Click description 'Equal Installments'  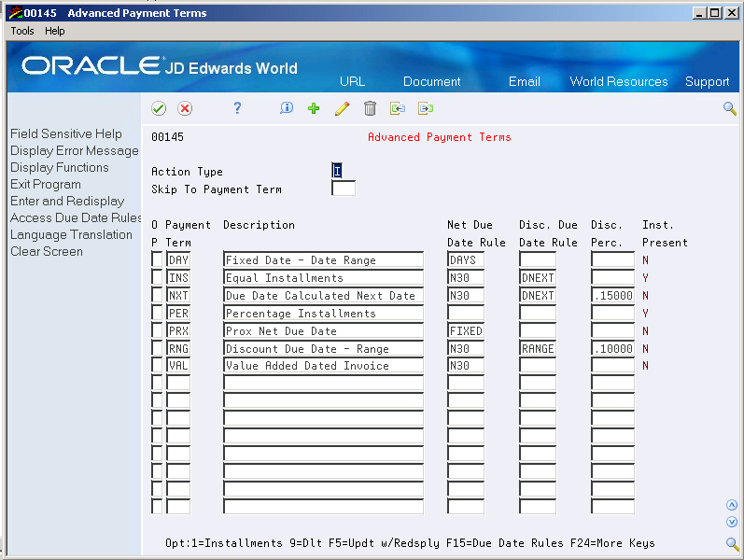pos(323,277)
